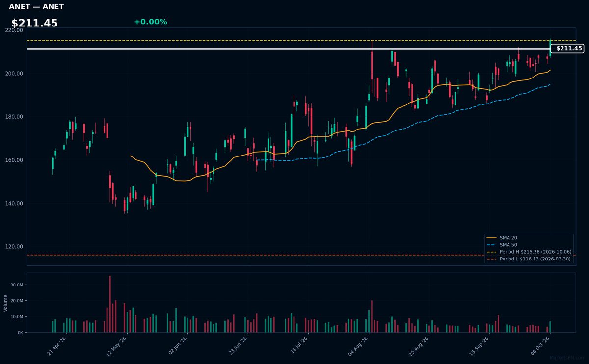Click the 06 Oct '26 date label

coord(540,345)
